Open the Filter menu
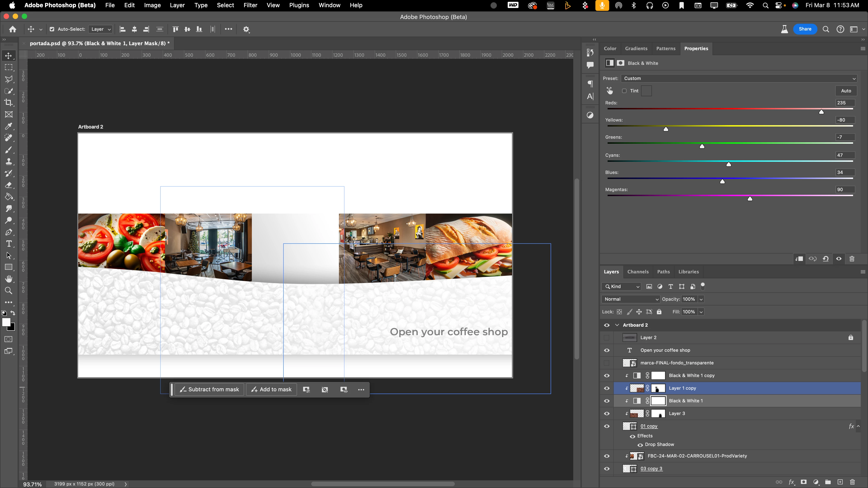 [x=250, y=5]
